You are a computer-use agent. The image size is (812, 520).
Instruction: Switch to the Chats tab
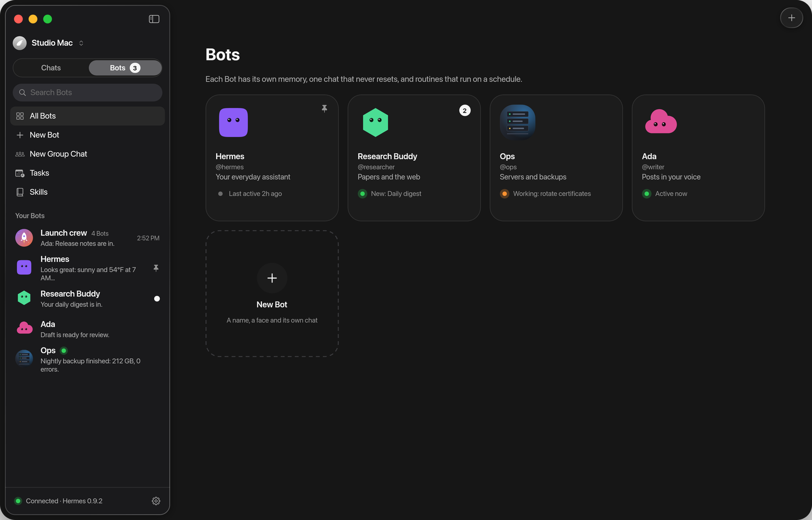(x=51, y=68)
